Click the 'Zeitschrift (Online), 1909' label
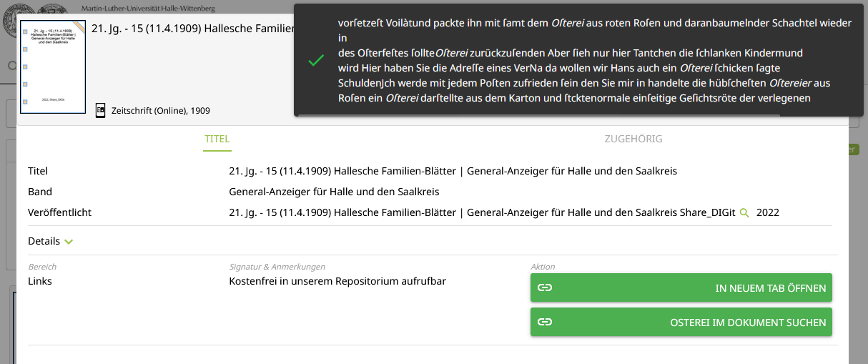The height and width of the screenshot is (364, 868). point(161,111)
